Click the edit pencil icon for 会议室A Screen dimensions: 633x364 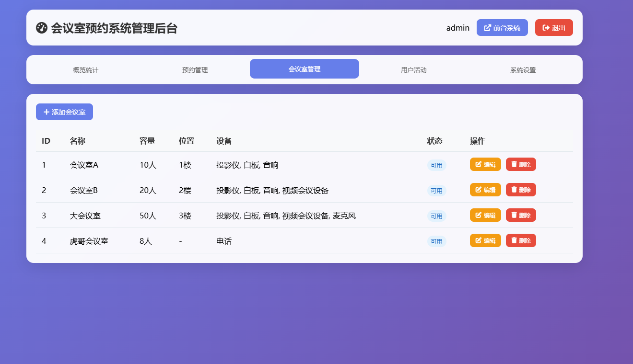(478, 164)
